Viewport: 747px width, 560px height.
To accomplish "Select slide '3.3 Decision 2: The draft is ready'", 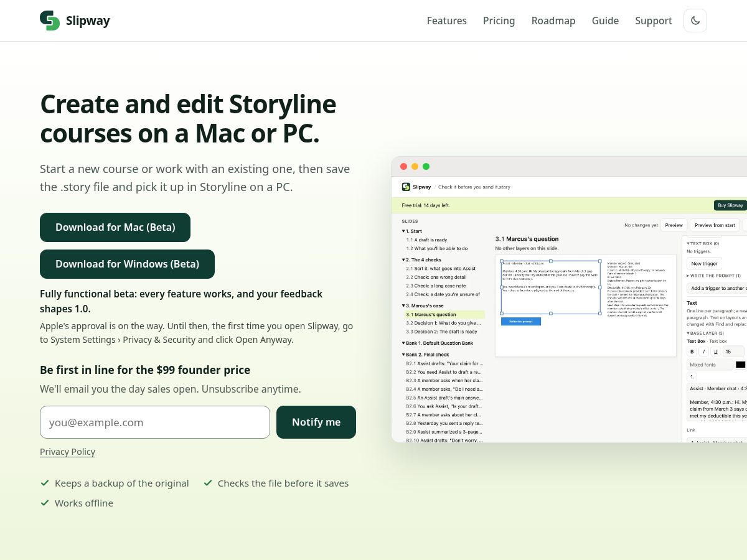I will click(x=443, y=332).
